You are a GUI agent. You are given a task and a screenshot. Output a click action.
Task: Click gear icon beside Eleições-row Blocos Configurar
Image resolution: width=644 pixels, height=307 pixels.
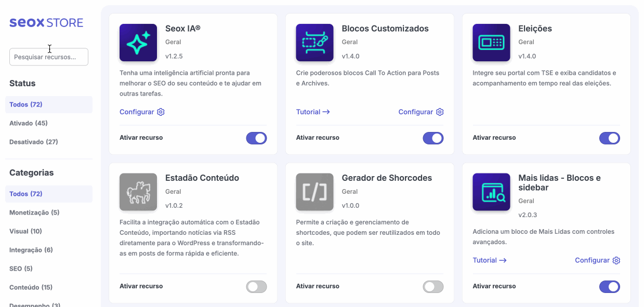pos(440,112)
